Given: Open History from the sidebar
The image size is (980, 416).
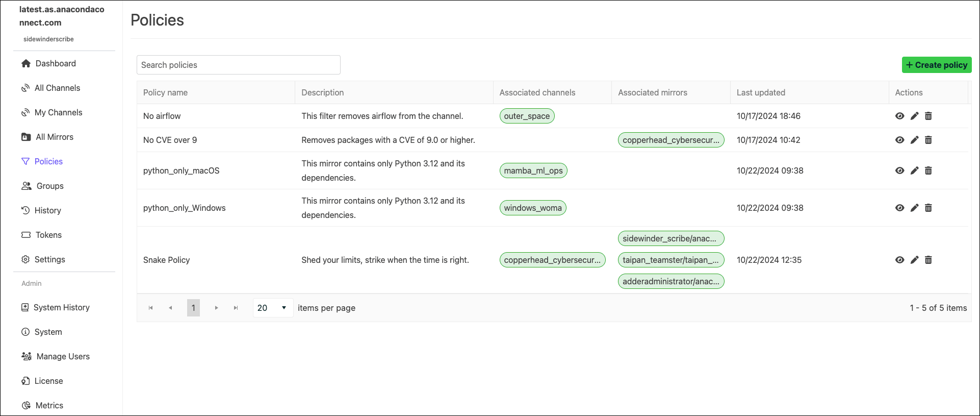Looking at the screenshot, I should pos(41,210).
